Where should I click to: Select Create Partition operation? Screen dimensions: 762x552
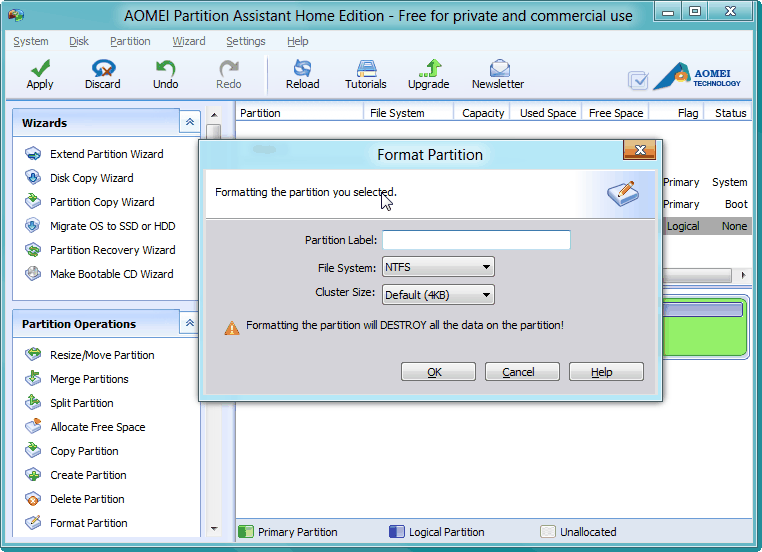click(88, 475)
